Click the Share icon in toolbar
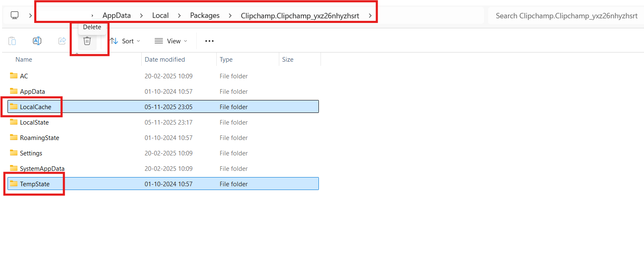 pos(62,41)
